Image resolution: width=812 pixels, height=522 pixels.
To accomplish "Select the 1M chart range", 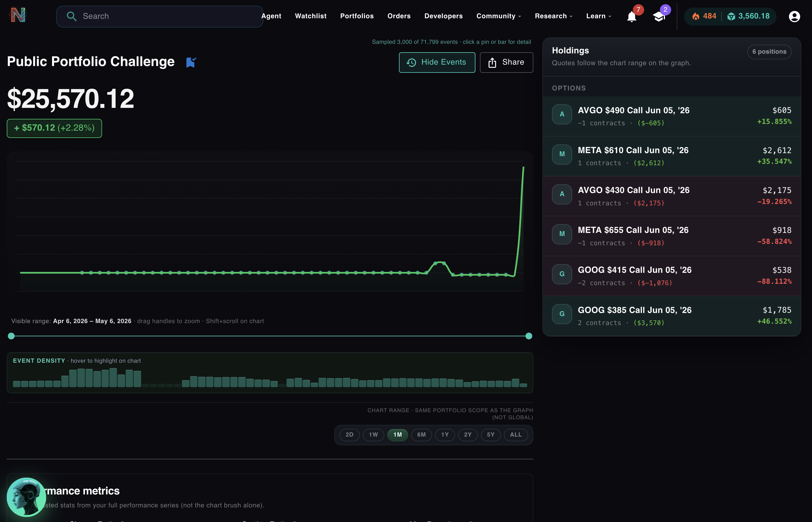I will pyautogui.click(x=398, y=435).
